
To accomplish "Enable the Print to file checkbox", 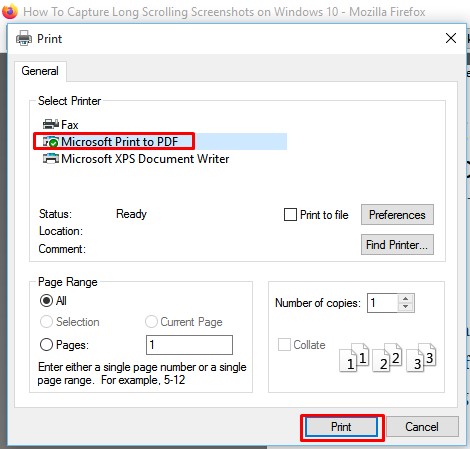I will [x=290, y=215].
